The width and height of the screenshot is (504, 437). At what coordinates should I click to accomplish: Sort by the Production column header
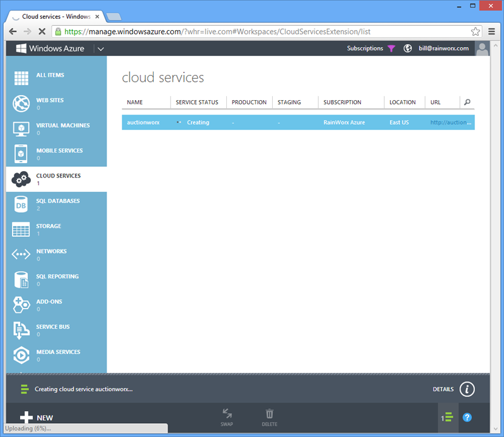point(249,102)
